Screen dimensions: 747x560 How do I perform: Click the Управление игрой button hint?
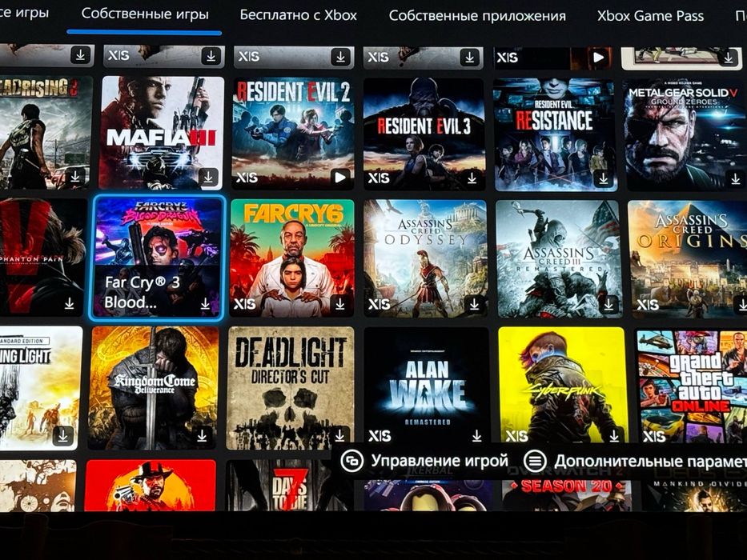[425, 461]
